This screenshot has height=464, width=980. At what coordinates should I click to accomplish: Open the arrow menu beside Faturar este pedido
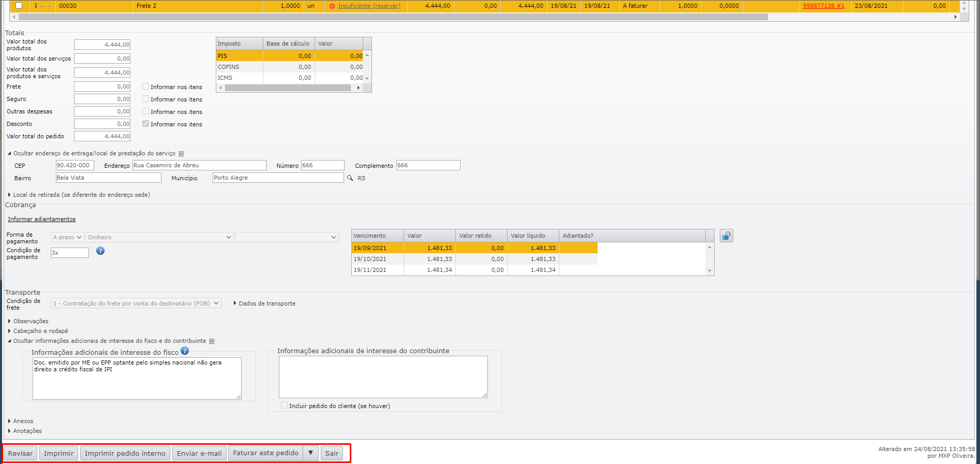(310, 453)
